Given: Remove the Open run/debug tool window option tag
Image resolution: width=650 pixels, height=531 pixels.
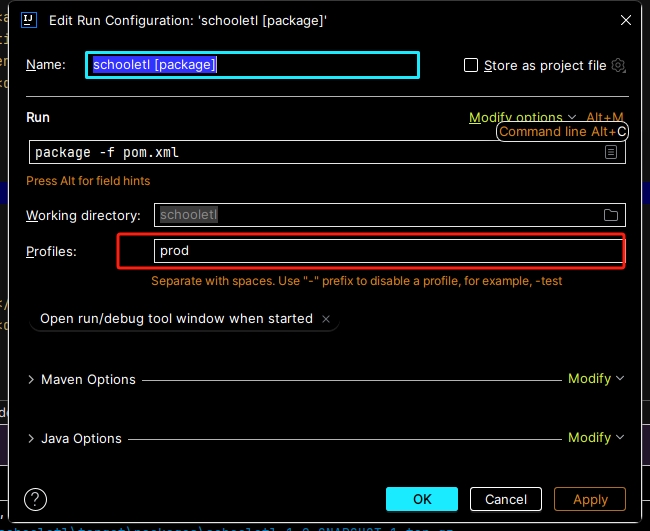Looking at the screenshot, I should coord(324,319).
